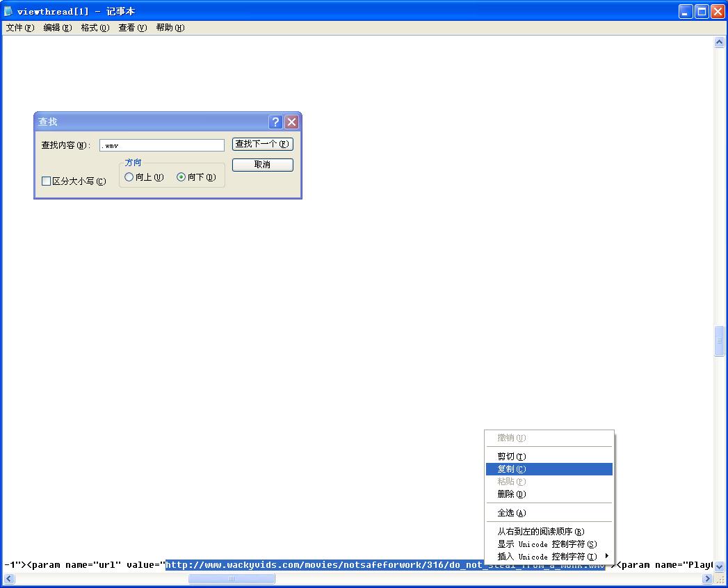Click the 查找下一个 button
Screen dimensions: 728x588
[x=262, y=144]
